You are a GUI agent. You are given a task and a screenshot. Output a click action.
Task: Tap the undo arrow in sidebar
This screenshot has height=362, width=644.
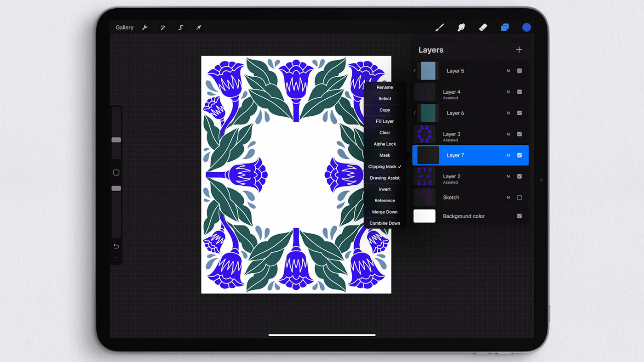point(116,247)
